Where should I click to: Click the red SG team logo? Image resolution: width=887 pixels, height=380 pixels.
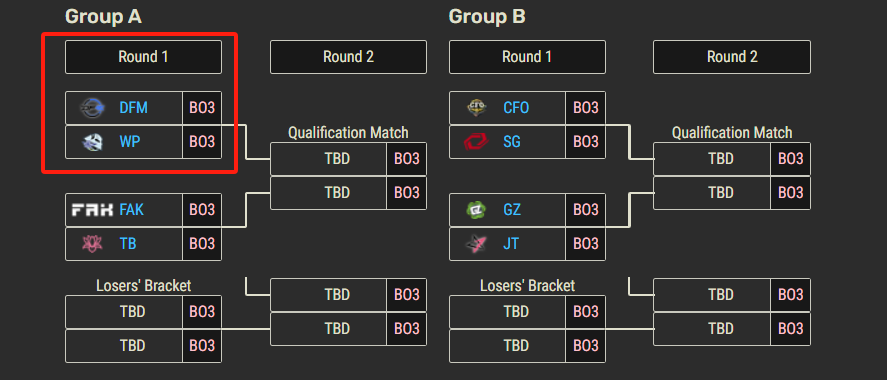476,142
